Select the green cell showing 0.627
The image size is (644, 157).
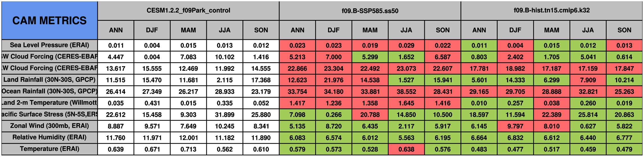tap(588, 126)
